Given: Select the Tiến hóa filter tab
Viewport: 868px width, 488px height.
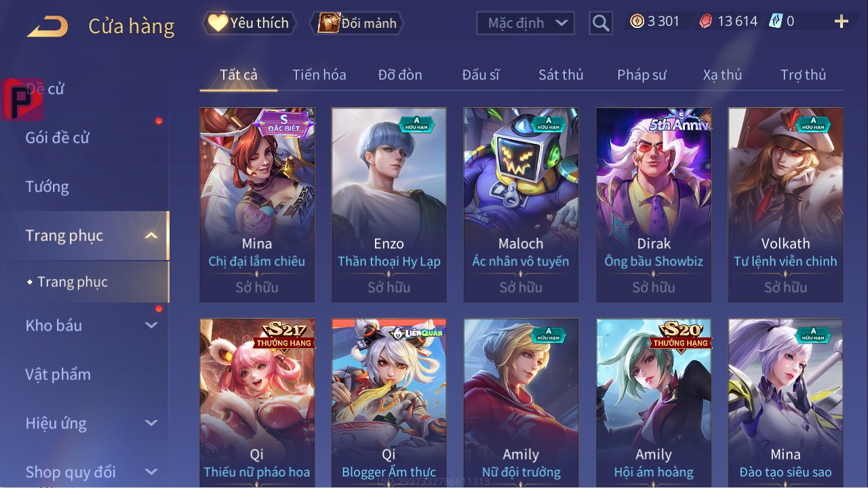Looking at the screenshot, I should click(319, 75).
